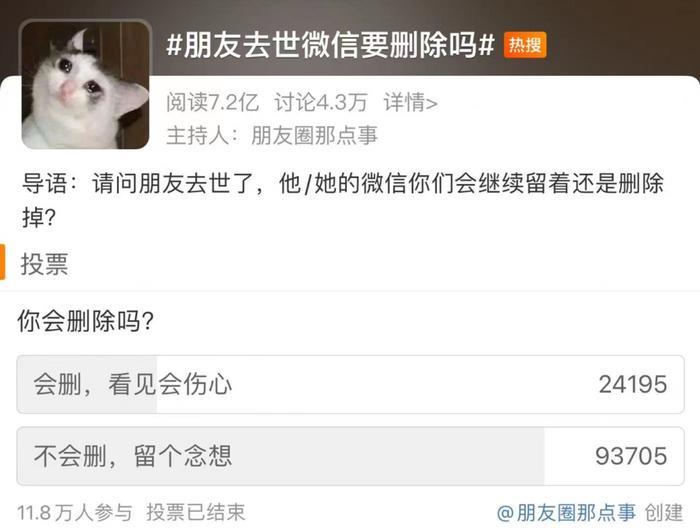Open the #朋友去世微信要删除吗# topic title
This screenshot has width=700, height=532.
click(x=330, y=45)
